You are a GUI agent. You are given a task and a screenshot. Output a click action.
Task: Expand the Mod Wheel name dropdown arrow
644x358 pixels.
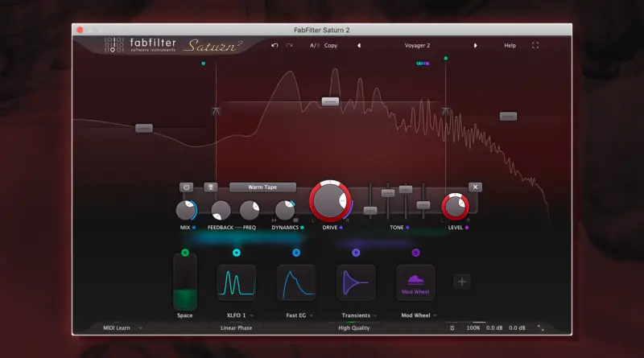435,315
